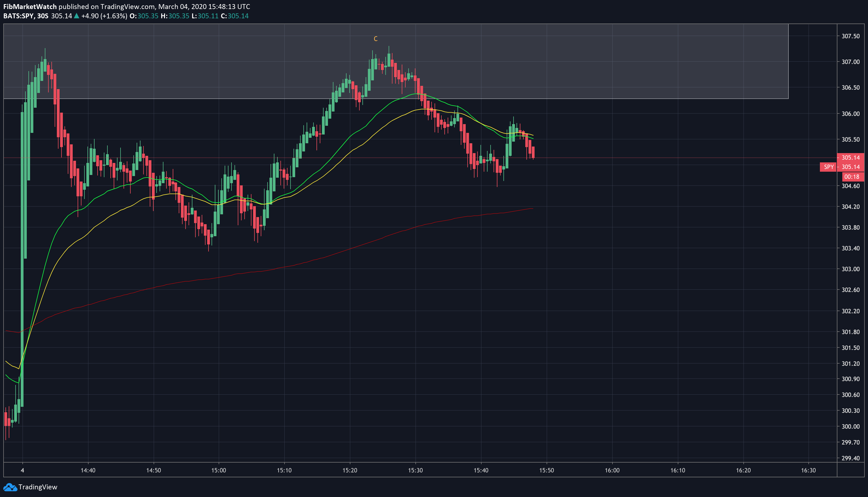Click the TradingView wordmark at the bottom
868x497 pixels.
[x=38, y=487]
